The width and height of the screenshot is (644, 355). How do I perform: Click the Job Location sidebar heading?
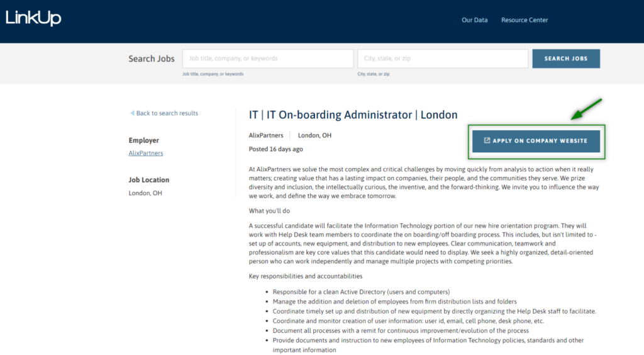(x=149, y=180)
